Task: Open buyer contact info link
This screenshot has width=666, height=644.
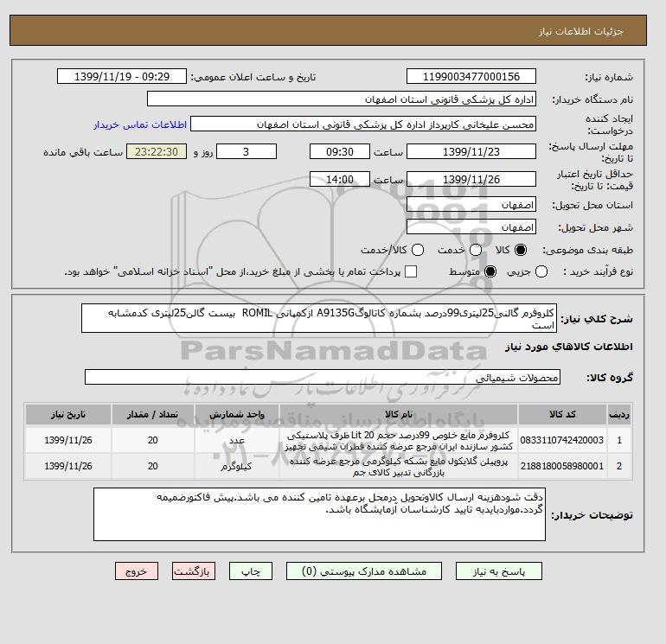Action: pyautogui.click(x=140, y=124)
